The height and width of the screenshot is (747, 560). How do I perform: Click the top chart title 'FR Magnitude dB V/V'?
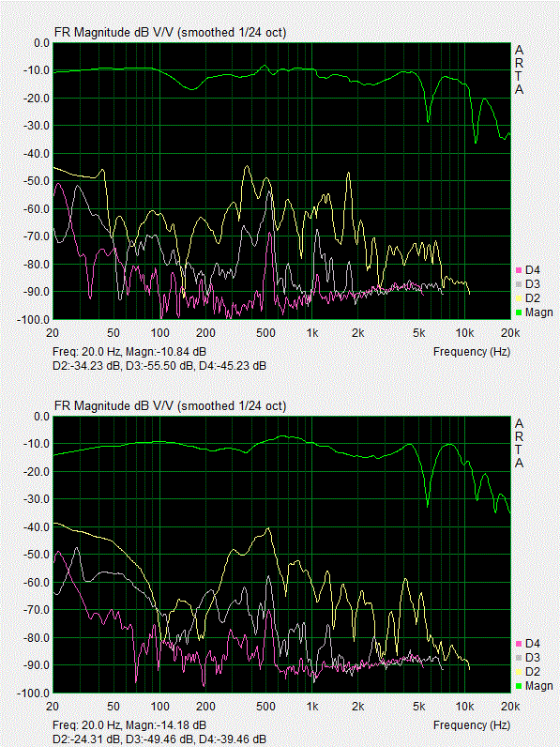(x=114, y=33)
